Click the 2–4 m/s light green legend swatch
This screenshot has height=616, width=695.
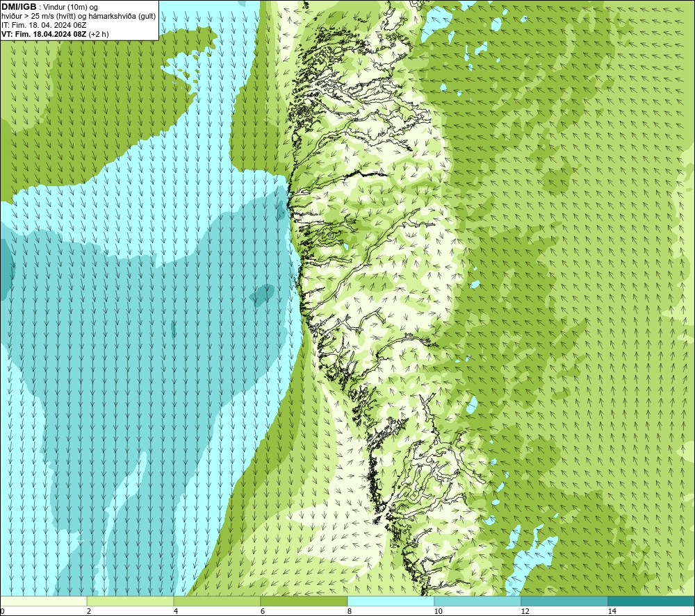(131, 601)
